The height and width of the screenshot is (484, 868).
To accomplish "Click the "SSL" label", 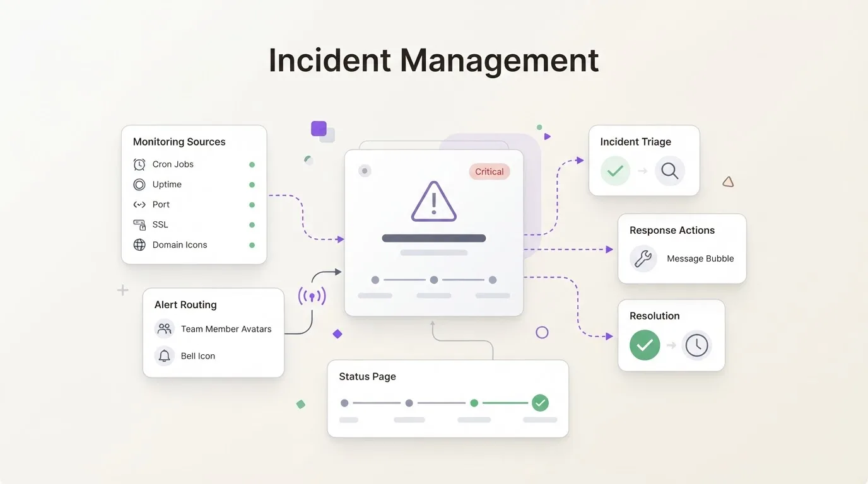I will tap(160, 225).
